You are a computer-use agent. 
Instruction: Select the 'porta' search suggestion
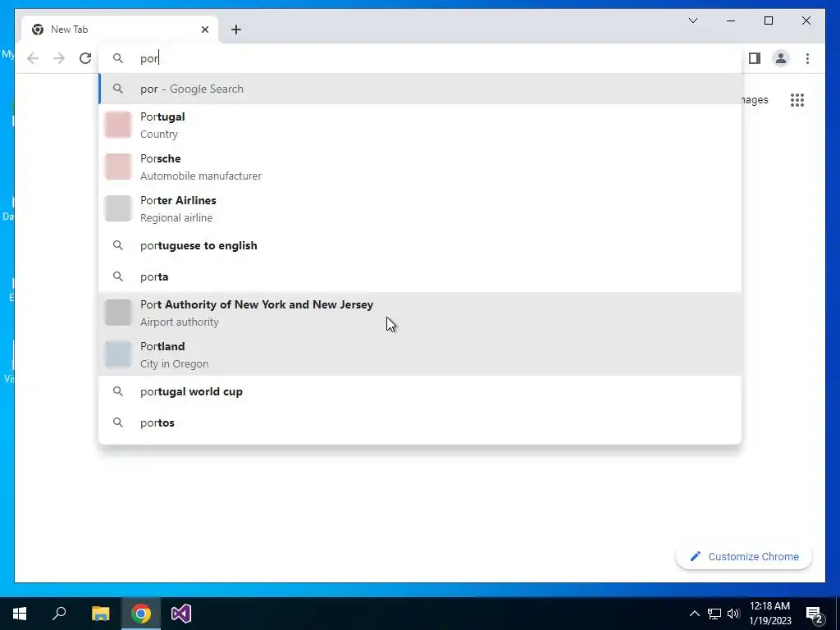(x=421, y=276)
